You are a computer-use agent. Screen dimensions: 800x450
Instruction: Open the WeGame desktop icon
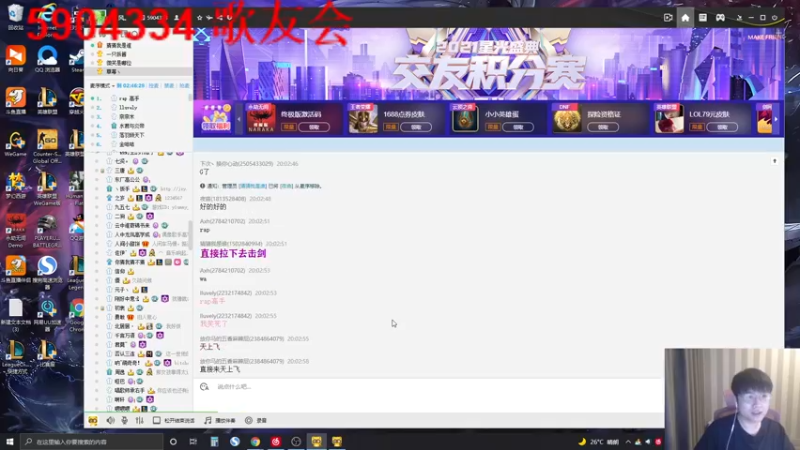(15, 144)
